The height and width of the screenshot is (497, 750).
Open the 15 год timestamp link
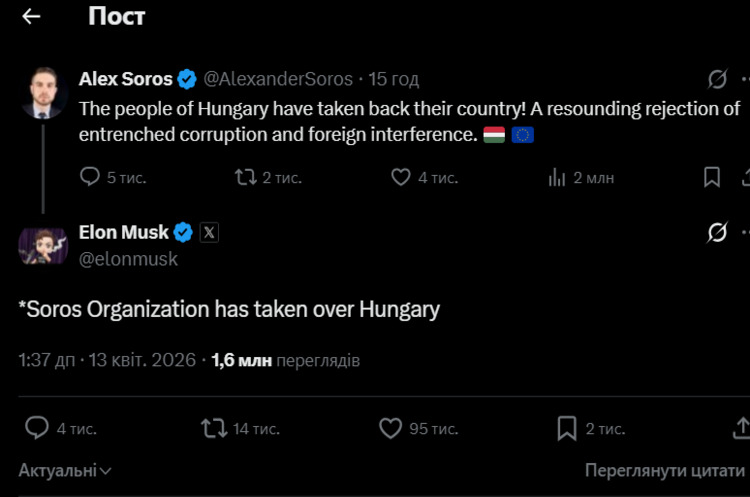[x=394, y=79]
